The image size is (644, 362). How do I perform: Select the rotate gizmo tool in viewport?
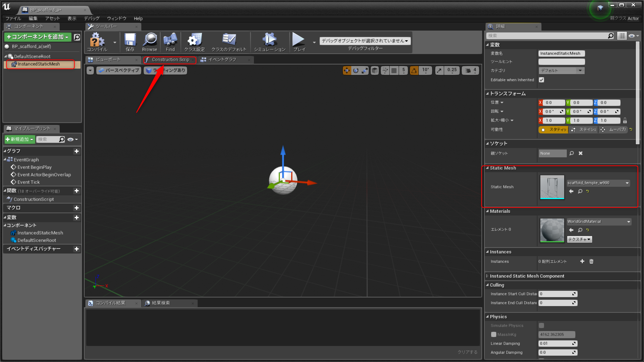point(356,70)
